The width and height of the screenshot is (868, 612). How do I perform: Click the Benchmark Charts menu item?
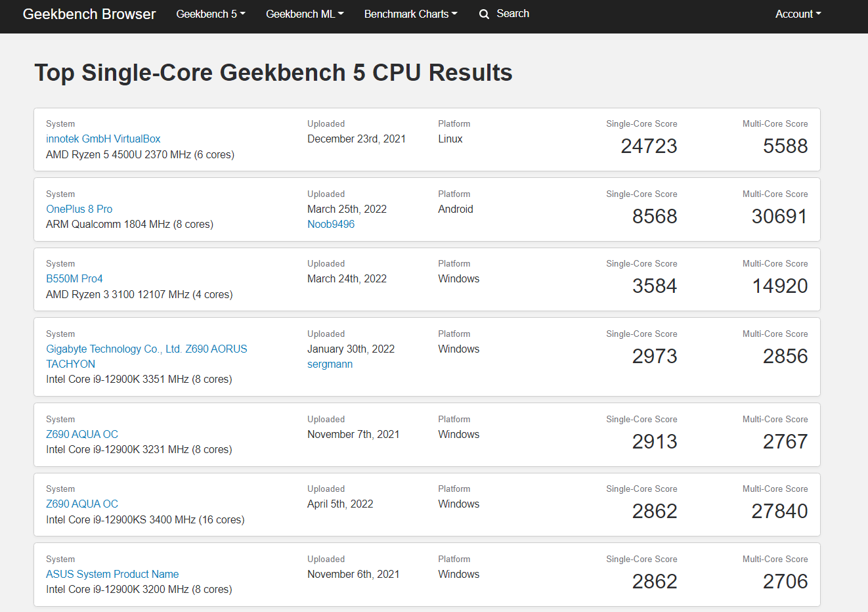[410, 13]
